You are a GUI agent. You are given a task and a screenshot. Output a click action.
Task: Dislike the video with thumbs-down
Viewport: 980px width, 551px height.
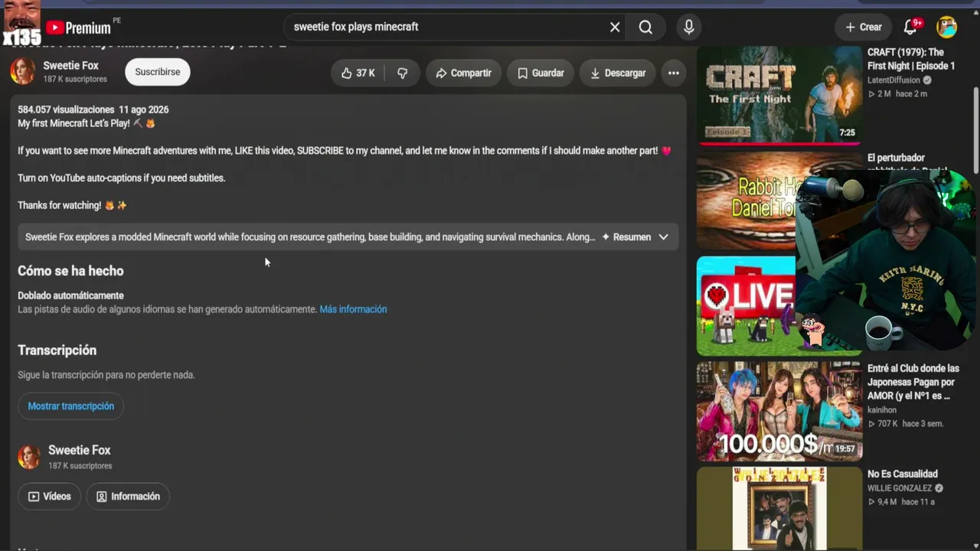point(403,73)
